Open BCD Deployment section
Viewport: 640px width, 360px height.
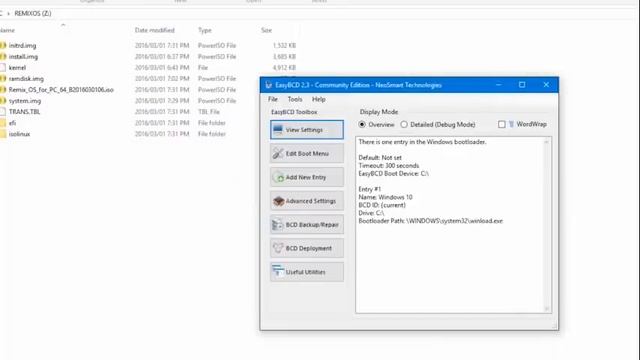(x=307, y=248)
